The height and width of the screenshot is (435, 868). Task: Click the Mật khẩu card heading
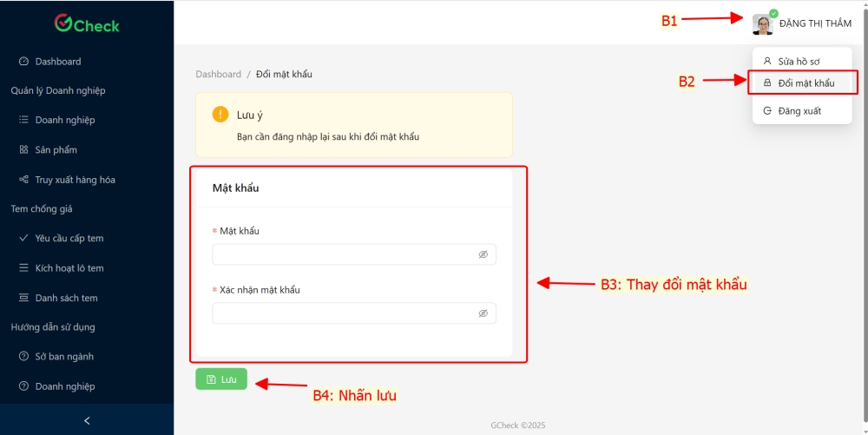pyautogui.click(x=236, y=188)
